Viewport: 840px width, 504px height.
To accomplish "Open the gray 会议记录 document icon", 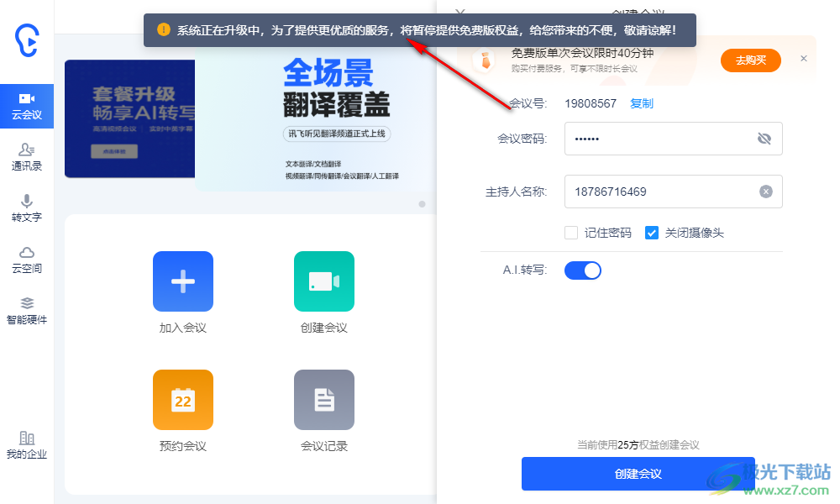I will 324,400.
